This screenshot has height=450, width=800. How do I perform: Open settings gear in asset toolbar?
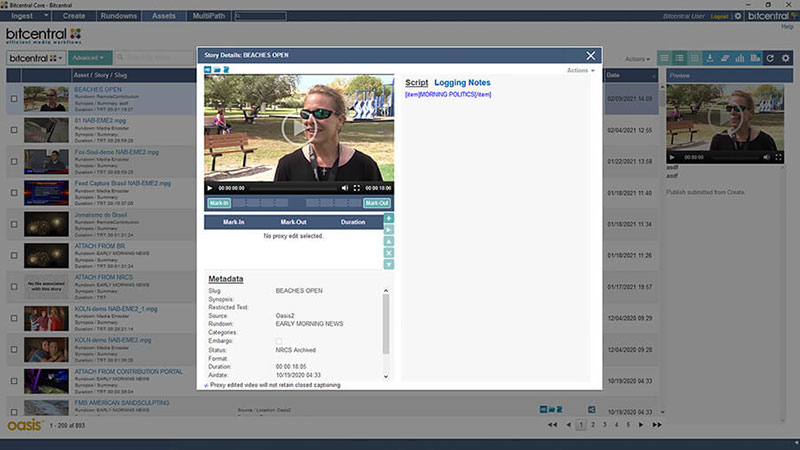[x=786, y=59]
